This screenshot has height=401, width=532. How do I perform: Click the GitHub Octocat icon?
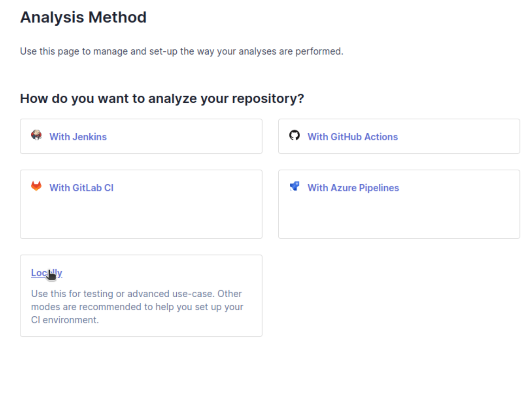point(294,135)
